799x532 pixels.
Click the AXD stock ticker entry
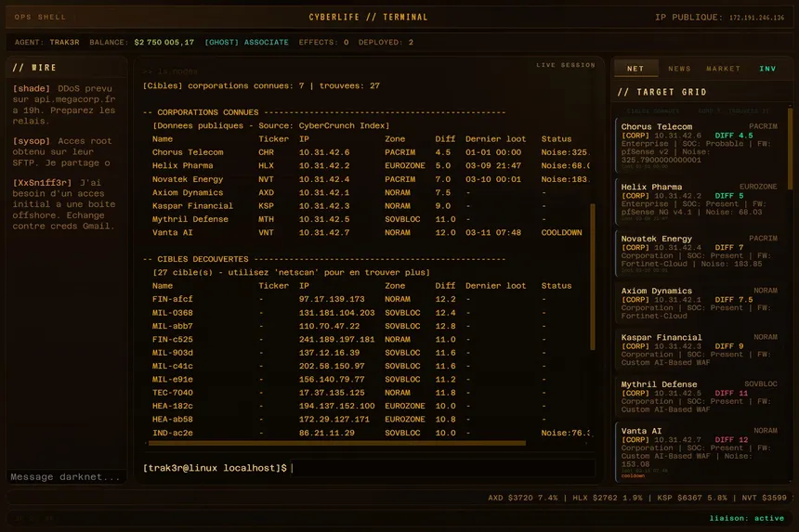[524, 499]
